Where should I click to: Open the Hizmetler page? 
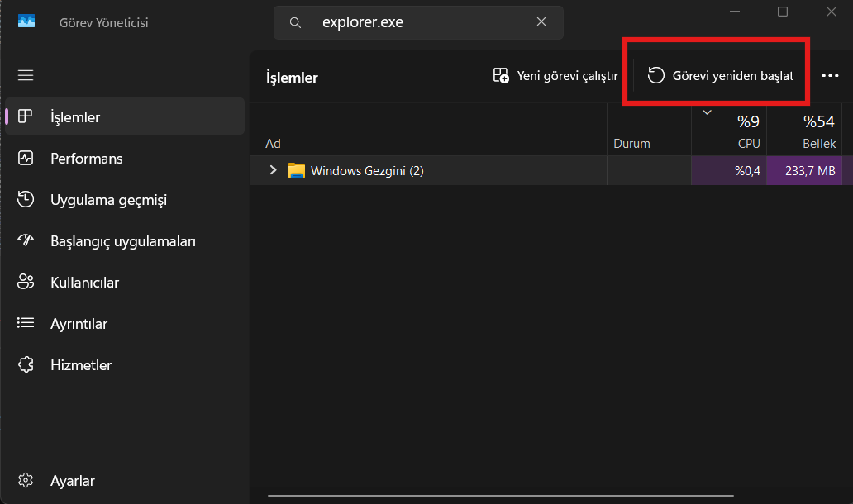point(125,365)
